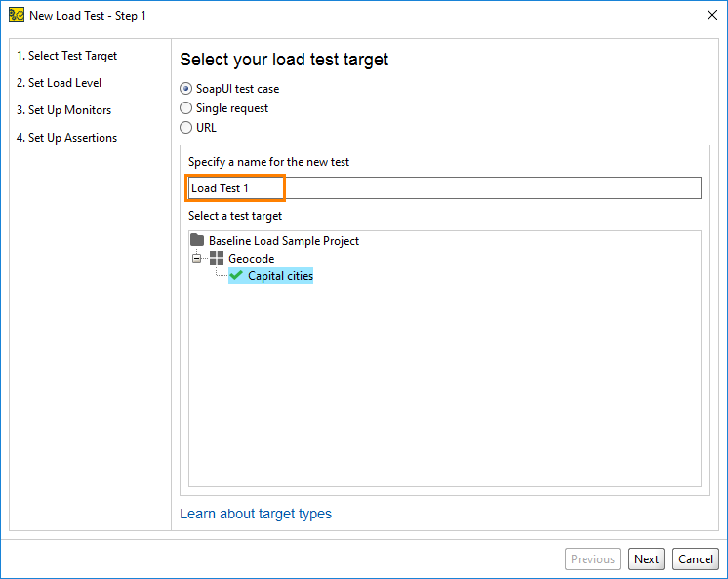Click the Baseline Load Sample Project folder icon
The height and width of the screenshot is (579, 728).
click(x=197, y=240)
